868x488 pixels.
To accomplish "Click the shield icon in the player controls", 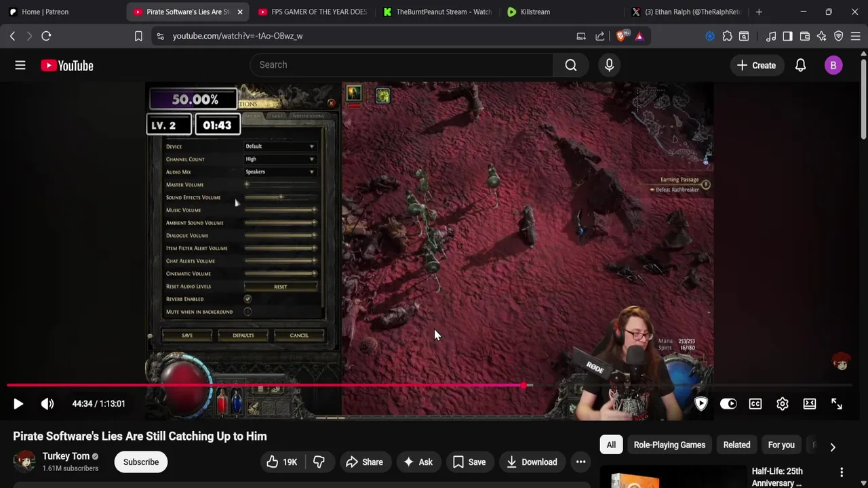I will pyautogui.click(x=701, y=404).
